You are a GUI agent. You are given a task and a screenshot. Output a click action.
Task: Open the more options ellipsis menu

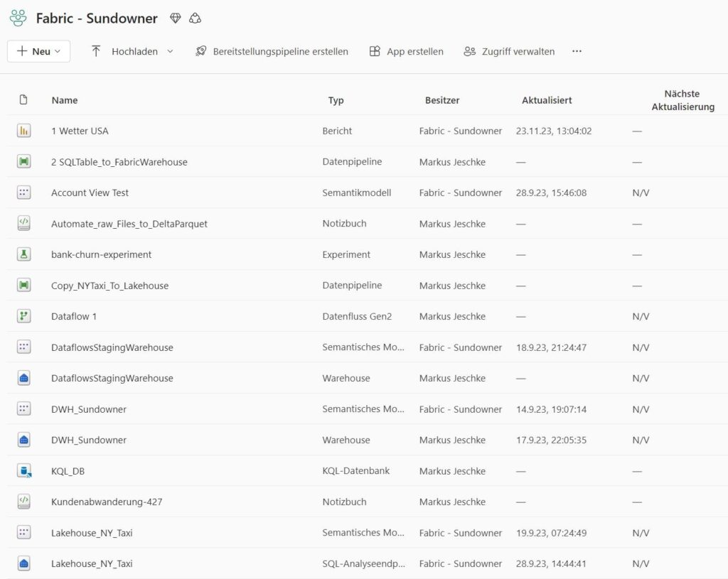577,51
